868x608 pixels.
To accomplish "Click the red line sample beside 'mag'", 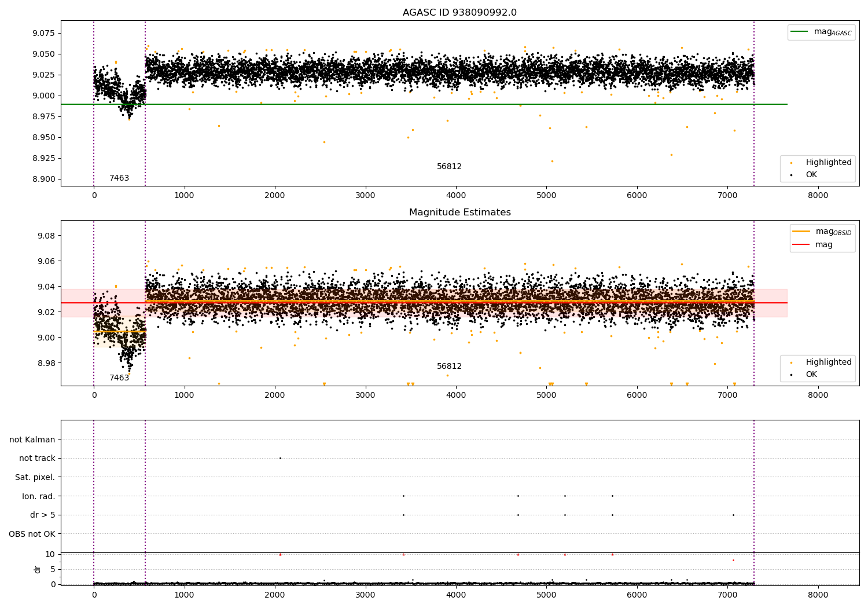I will pos(801,245).
